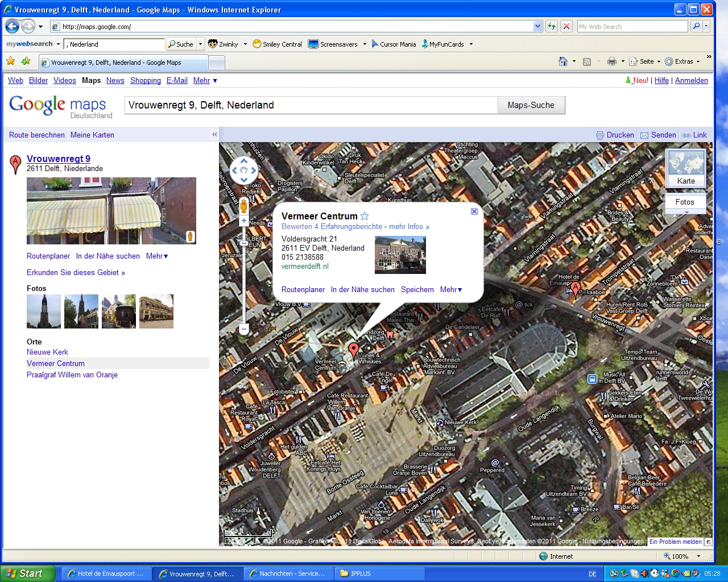Click Street View pegman on map control
This screenshot has height=582, width=728.
(243, 205)
